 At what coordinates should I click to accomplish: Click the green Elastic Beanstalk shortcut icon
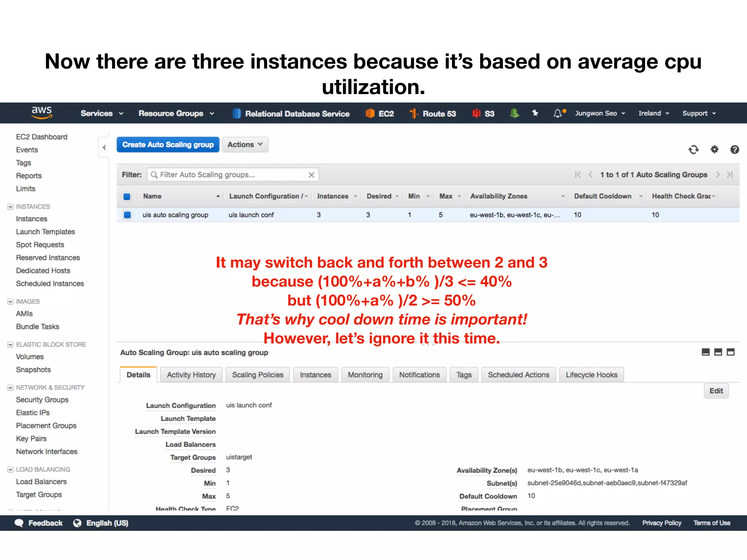click(514, 113)
